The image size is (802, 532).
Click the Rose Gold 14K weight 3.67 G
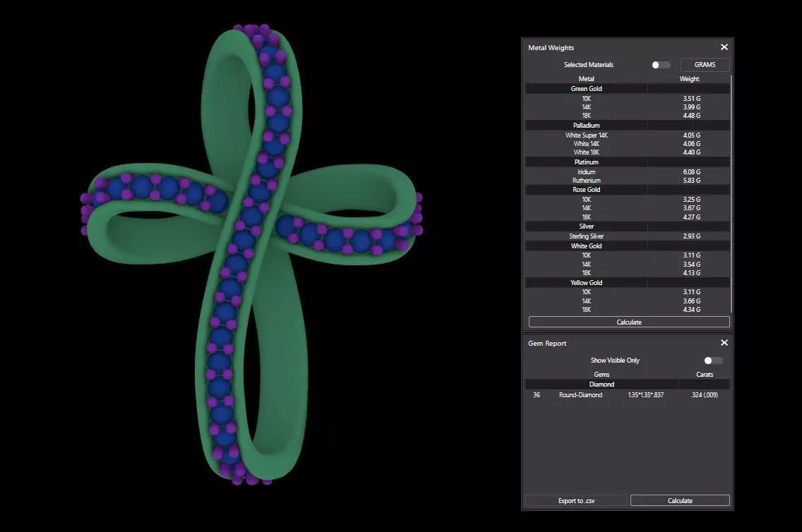pyautogui.click(x=692, y=208)
